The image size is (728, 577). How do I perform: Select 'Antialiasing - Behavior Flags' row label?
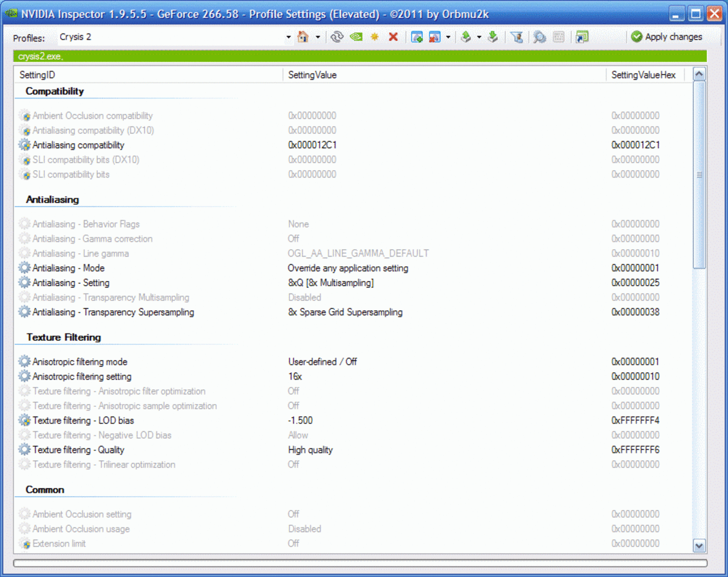coord(86,224)
